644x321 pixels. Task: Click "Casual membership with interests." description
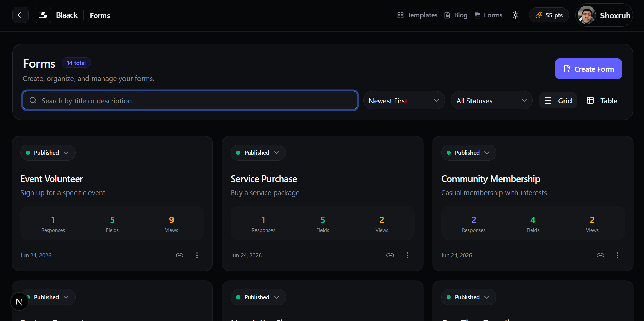(495, 193)
